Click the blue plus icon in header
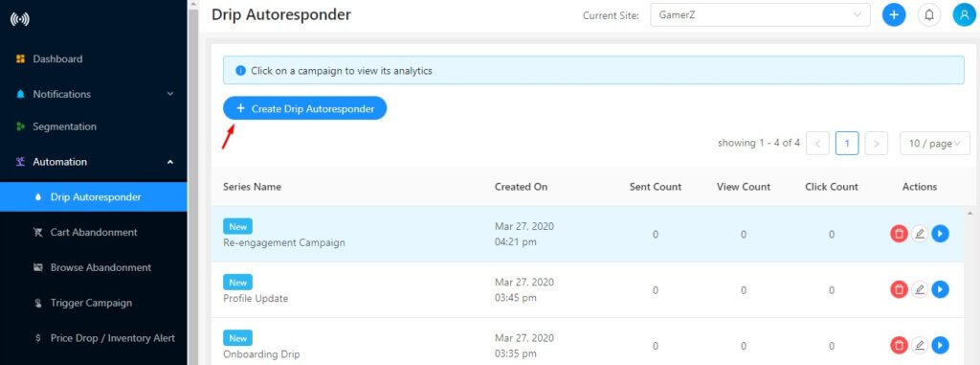The width and height of the screenshot is (980, 365). 894,15
